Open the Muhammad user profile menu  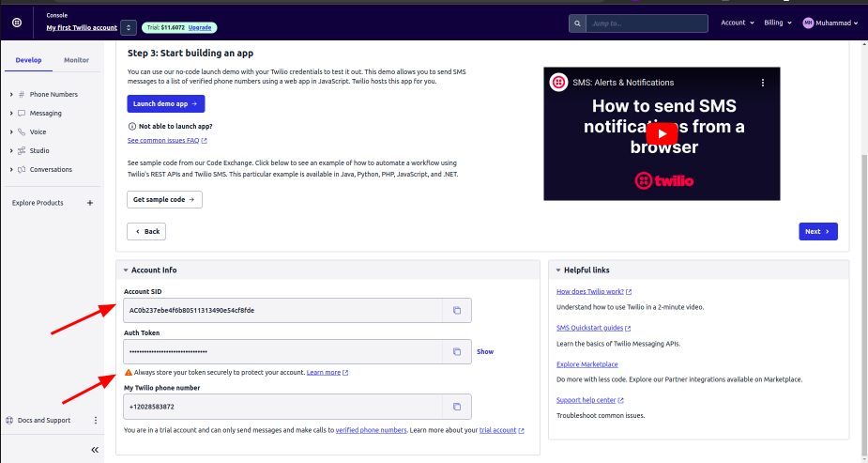tap(830, 23)
